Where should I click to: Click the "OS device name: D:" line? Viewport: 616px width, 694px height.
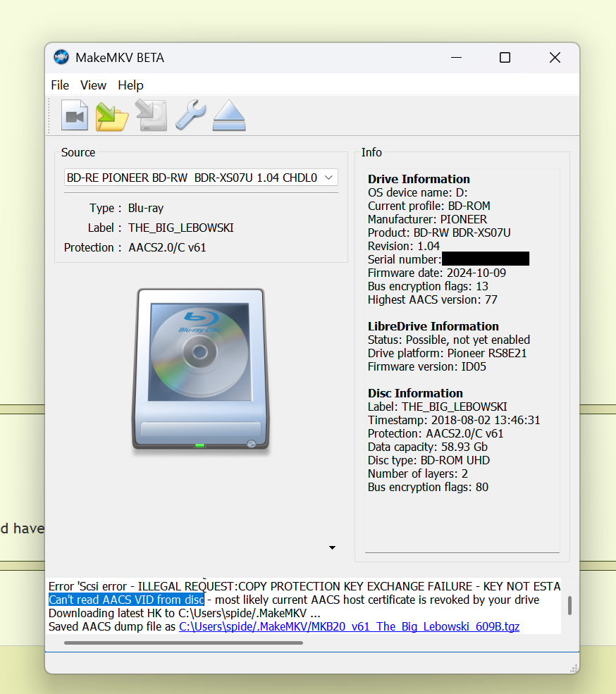(x=418, y=192)
